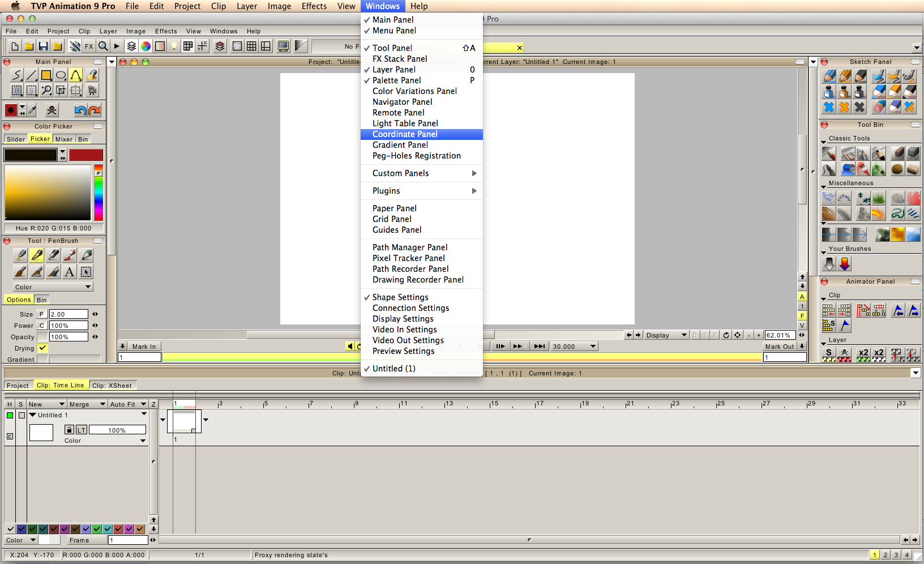Viewport: 924px width, 564px height.
Task: Click the grass brush in Miscellaneous tools
Action: point(879,198)
